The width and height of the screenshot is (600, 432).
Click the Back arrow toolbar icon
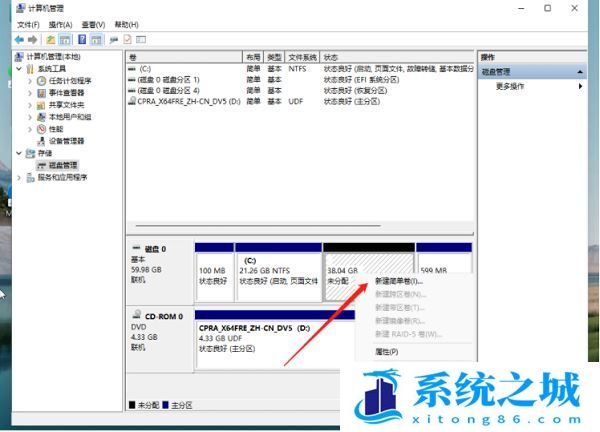(19, 39)
